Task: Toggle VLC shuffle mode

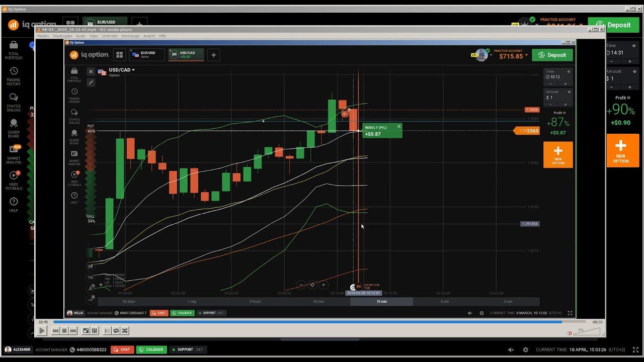Action: [x=124, y=331]
